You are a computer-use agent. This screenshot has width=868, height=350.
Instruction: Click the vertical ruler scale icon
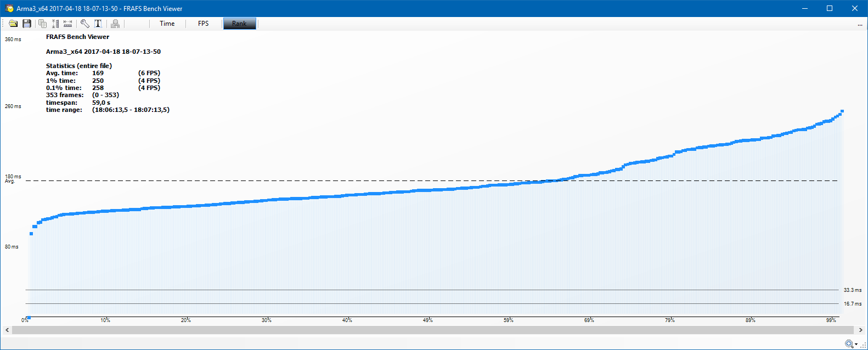point(55,24)
